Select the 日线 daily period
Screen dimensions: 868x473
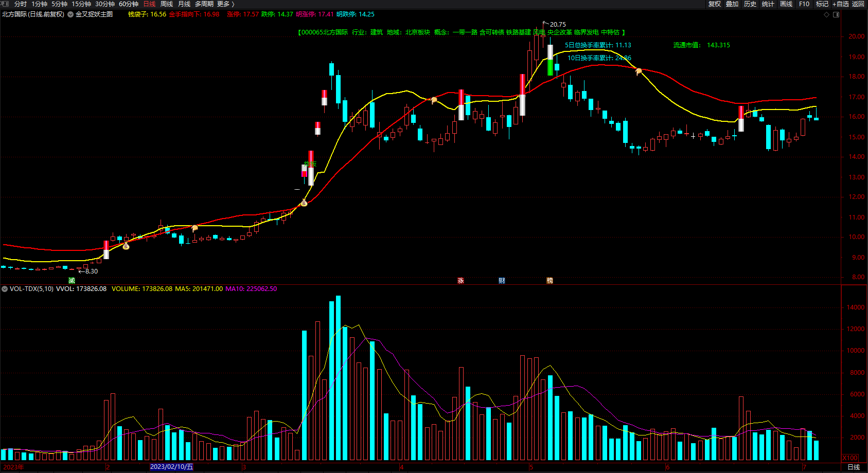[149, 4]
